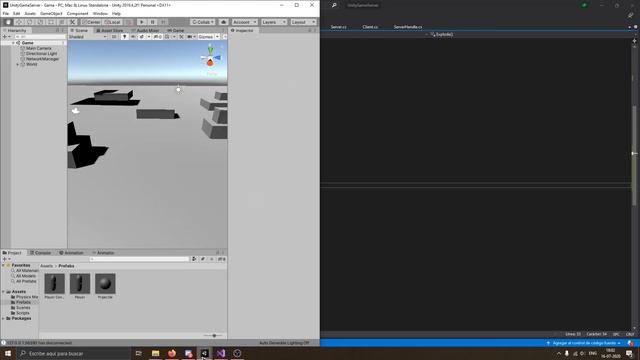640x360 pixels.
Task: Open Unity cloud services icon
Action: (x=223, y=22)
